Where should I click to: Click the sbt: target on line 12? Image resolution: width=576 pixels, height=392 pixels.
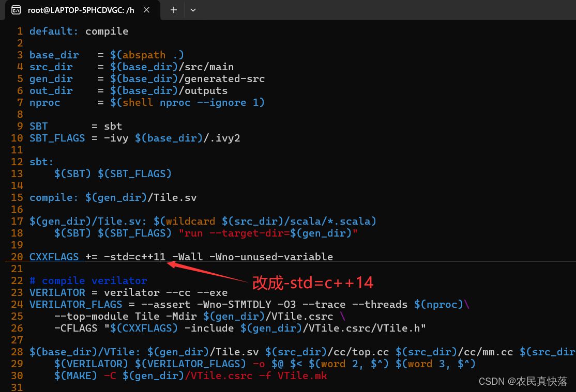tap(41, 162)
